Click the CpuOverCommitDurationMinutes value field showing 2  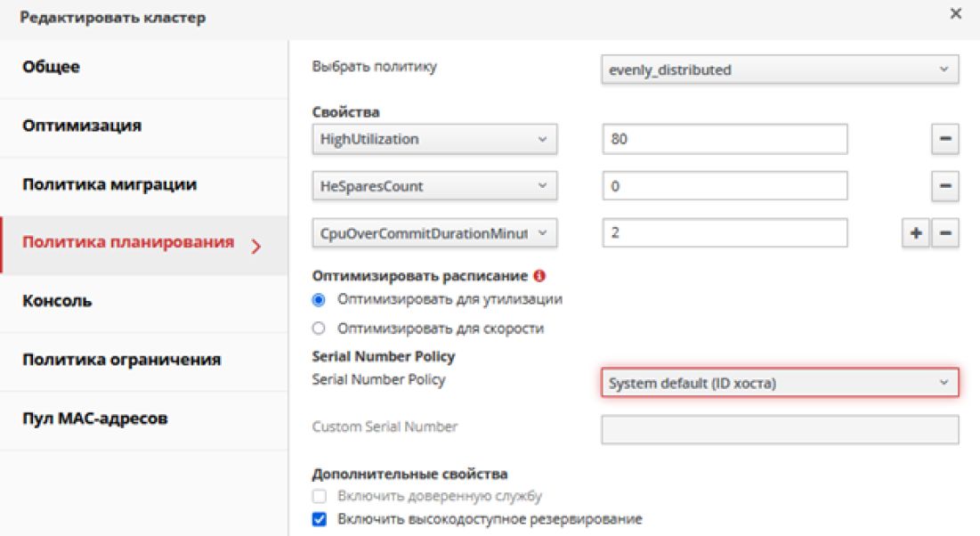point(724,233)
